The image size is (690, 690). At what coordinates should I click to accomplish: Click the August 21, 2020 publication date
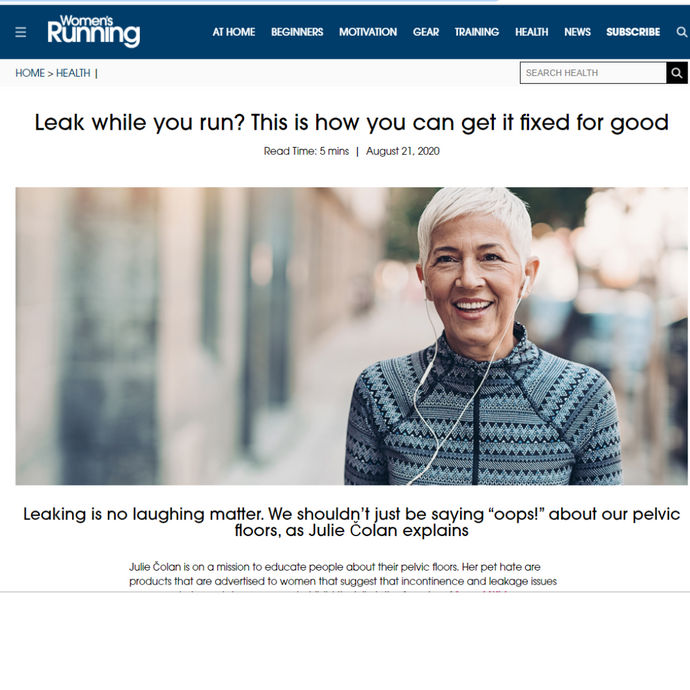pyautogui.click(x=403, y=151)
